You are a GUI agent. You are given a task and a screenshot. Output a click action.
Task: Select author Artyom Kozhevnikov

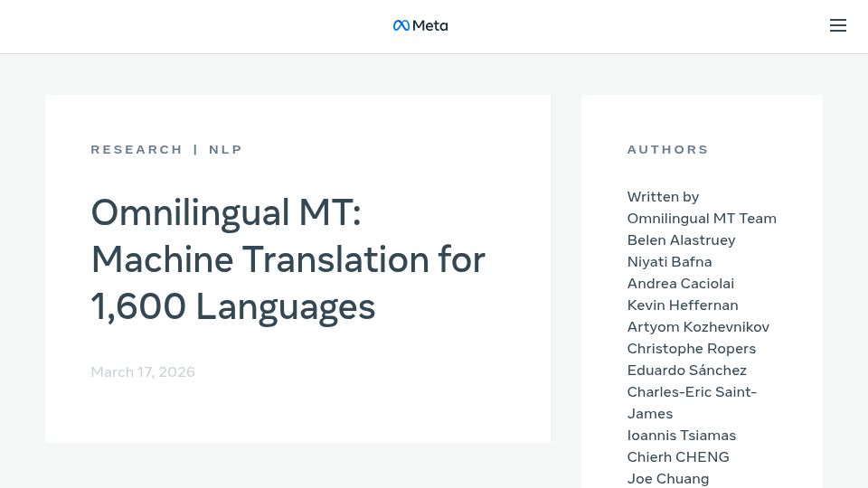698,327
